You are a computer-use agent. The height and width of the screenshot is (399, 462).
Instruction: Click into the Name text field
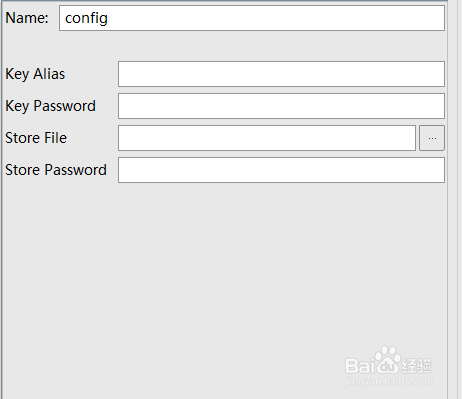[252, 18]
